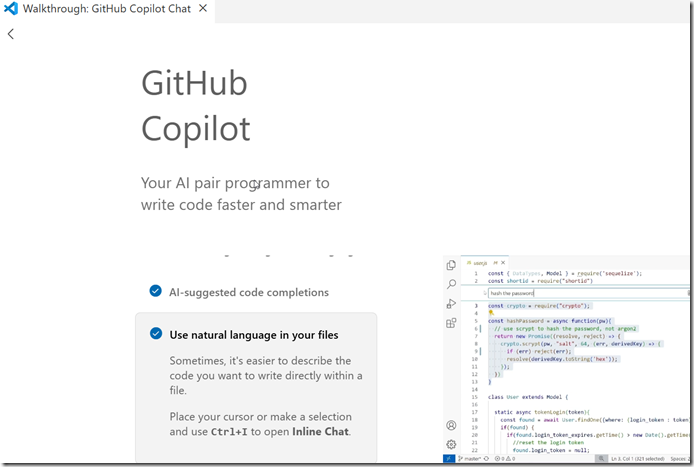Click Explorer files icon in preview screenshot
This screenshot has width=694, height=467.
point(451,265)
